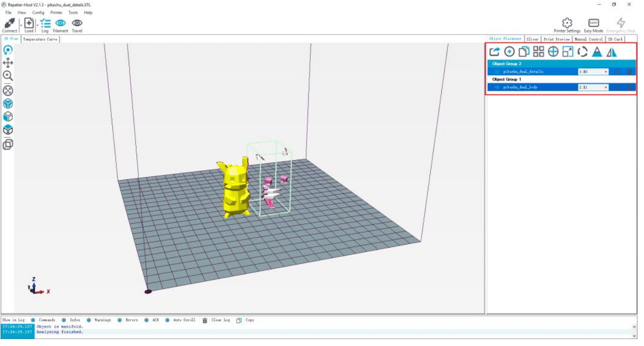Image resolution: width=644 pixels, height=346 pixels.
Task: Open the File menu
Action: click(8, 12)
